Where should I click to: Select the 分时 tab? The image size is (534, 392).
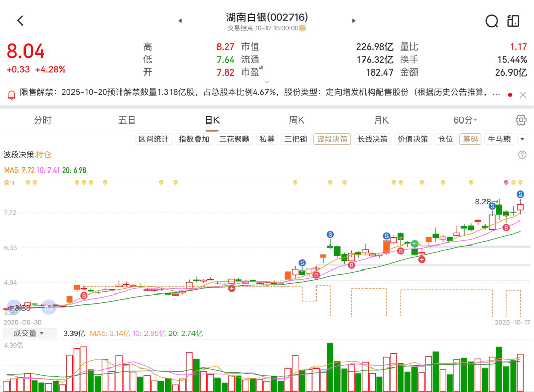point(42,120)
